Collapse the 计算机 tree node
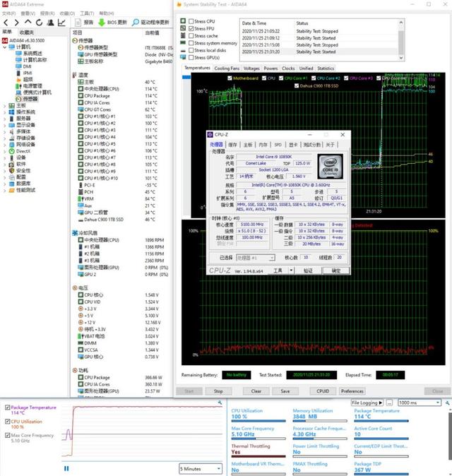The image size is (452, 476). [4, 47]
